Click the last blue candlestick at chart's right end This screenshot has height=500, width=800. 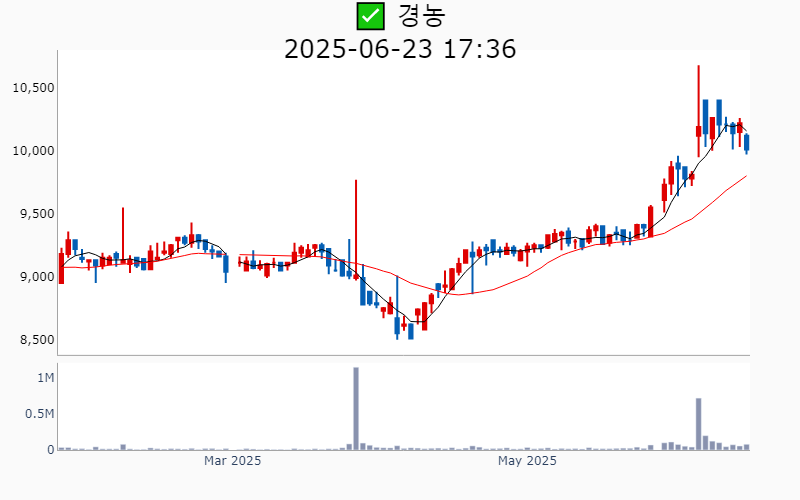click(746, 143)
